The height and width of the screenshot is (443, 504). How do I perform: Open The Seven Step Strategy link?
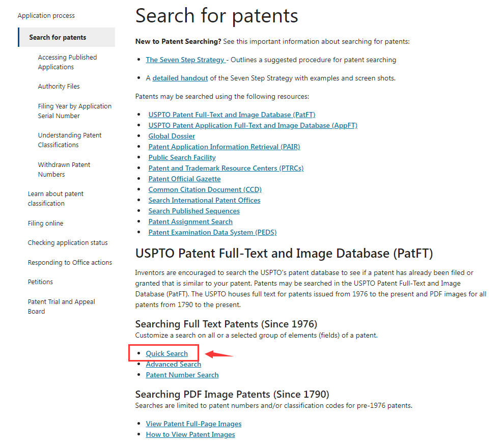(185, 60)
